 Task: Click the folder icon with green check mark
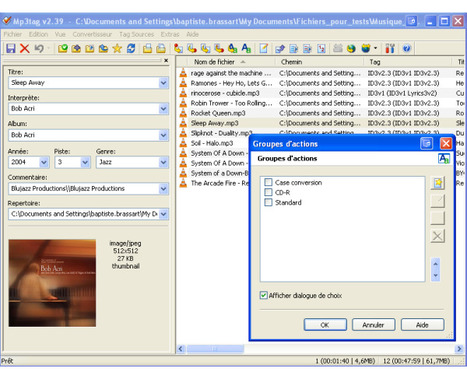tap(62, 48)
